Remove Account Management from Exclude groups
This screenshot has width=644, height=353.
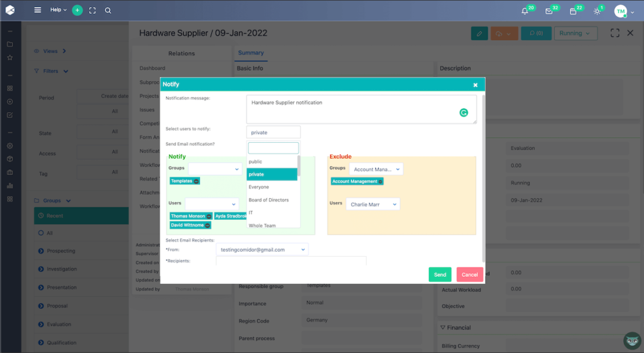[380, 182]
